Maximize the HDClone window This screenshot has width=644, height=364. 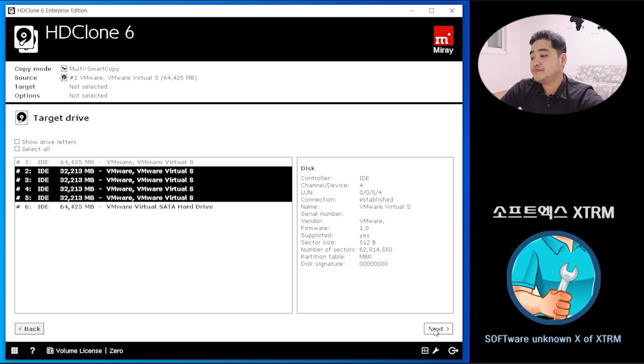(432, 11)
